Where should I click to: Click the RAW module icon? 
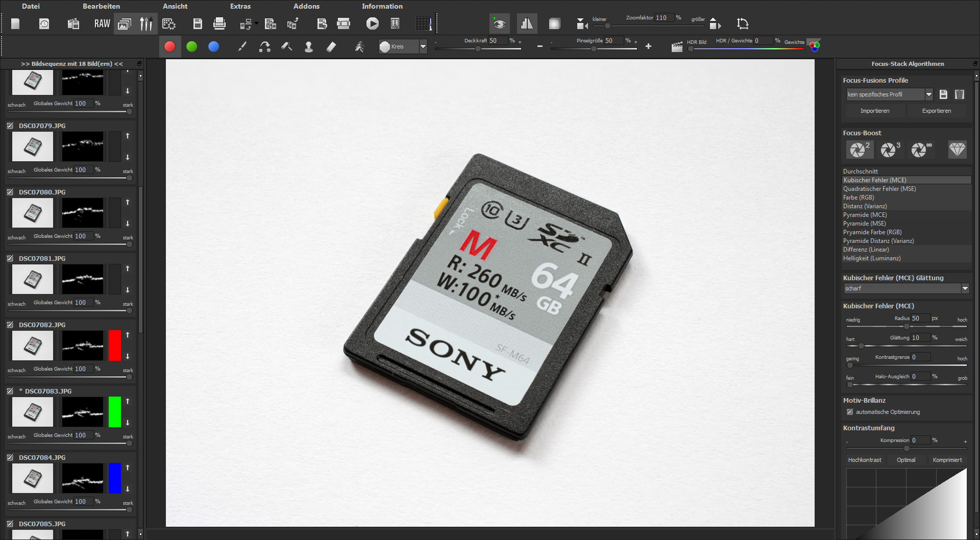click(102, 23)
